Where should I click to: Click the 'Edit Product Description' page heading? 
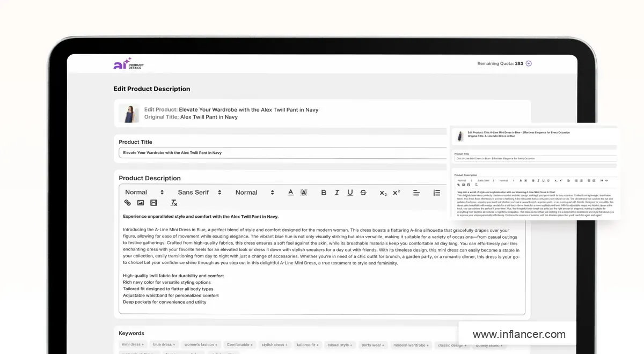pyautogui.click(x=152, y=89)
